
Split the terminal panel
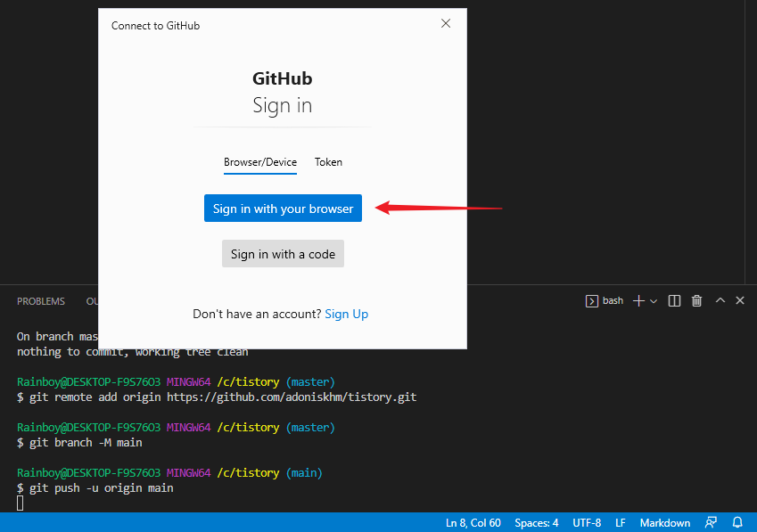pyautogui.click(x=674, y=301)
